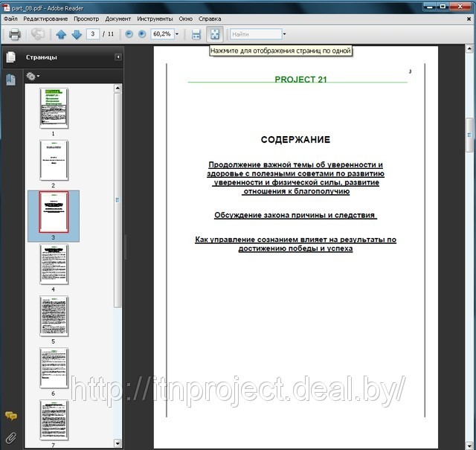This screenshot has height=450, width=476.
Task: Go to previous page with up arrow
Action: (x=61, y=34)
